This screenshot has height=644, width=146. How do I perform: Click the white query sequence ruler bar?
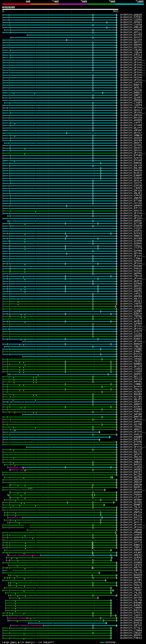pyautogui.click(x=60, y=10)
